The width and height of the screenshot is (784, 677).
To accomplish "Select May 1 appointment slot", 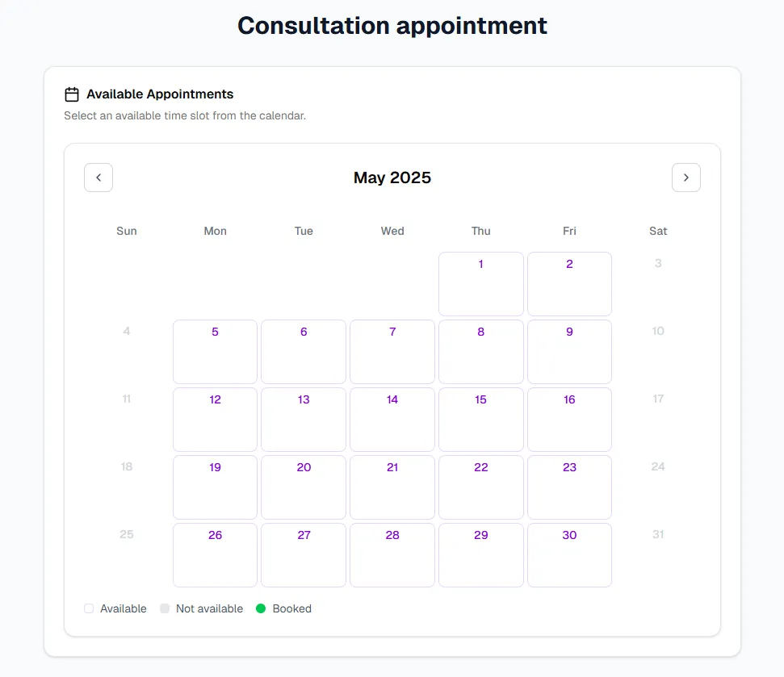I will 480,283.
